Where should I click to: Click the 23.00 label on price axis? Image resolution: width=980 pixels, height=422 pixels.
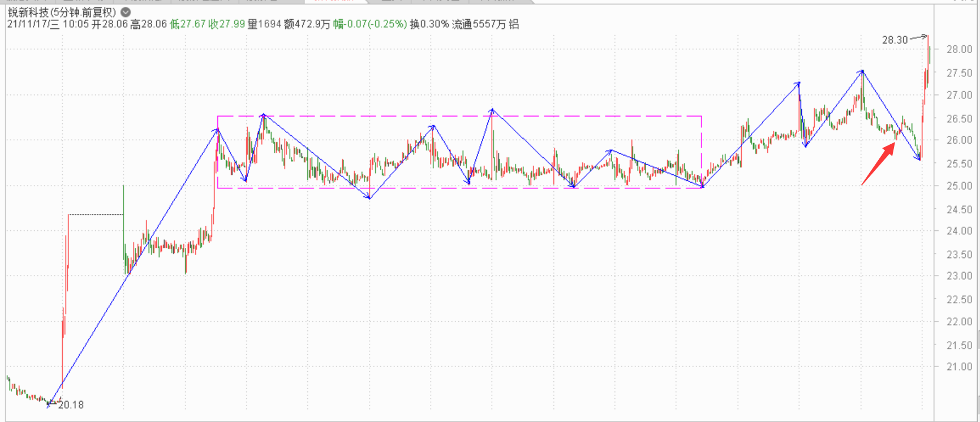[959, 276]
